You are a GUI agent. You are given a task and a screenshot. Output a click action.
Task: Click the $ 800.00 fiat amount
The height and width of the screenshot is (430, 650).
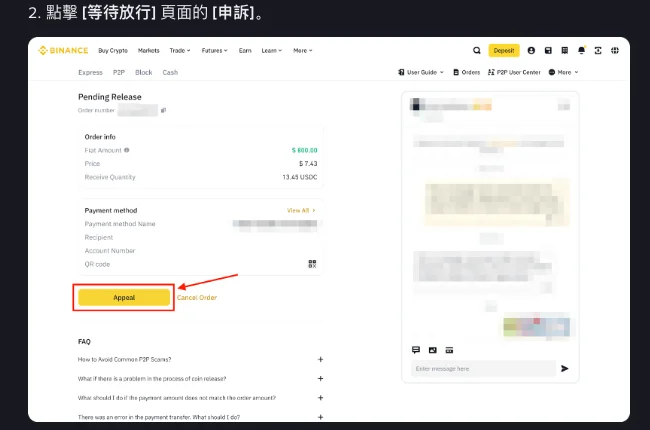pos(305,150)
